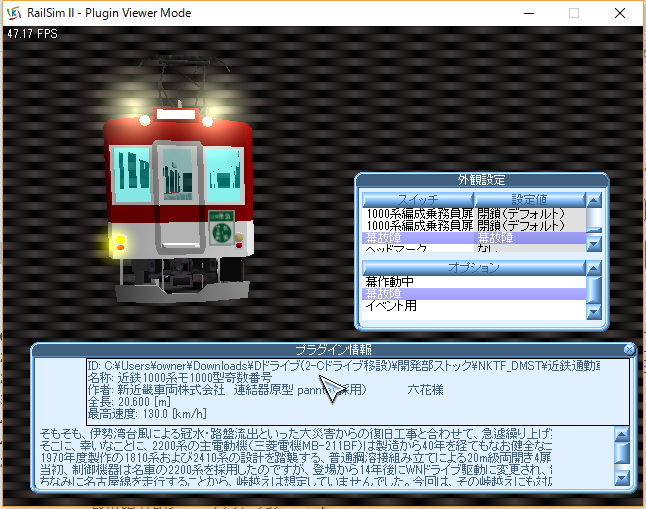
Task: Click the 外観設定 panel title bar
Action: (481, 180)
